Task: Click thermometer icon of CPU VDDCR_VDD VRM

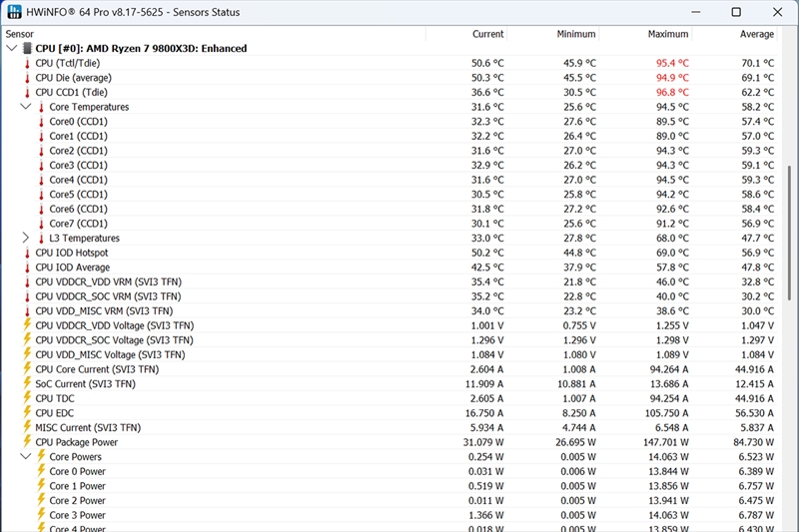Action: tap(28, 282)
